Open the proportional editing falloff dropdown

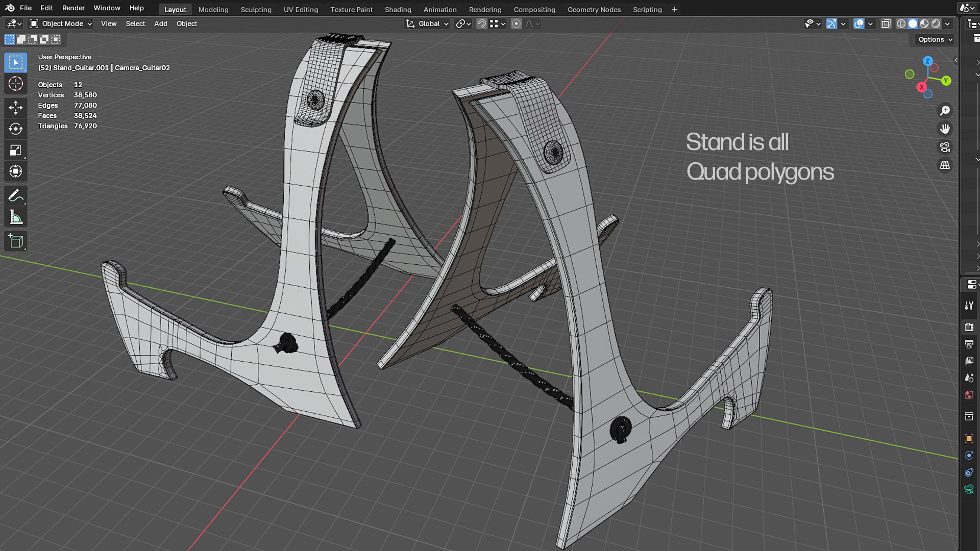click(x=532, y=23)
